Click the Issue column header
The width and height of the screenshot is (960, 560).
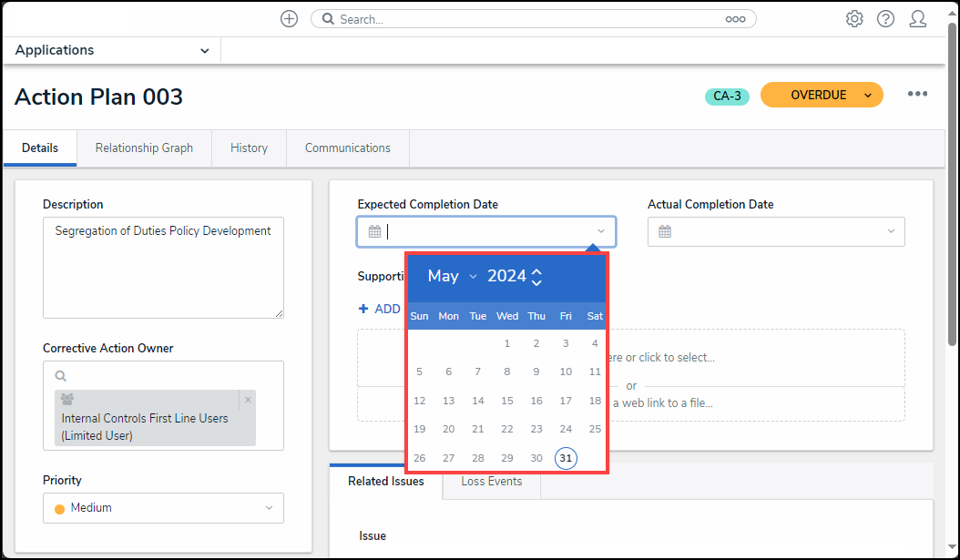[x=373, y=536]
